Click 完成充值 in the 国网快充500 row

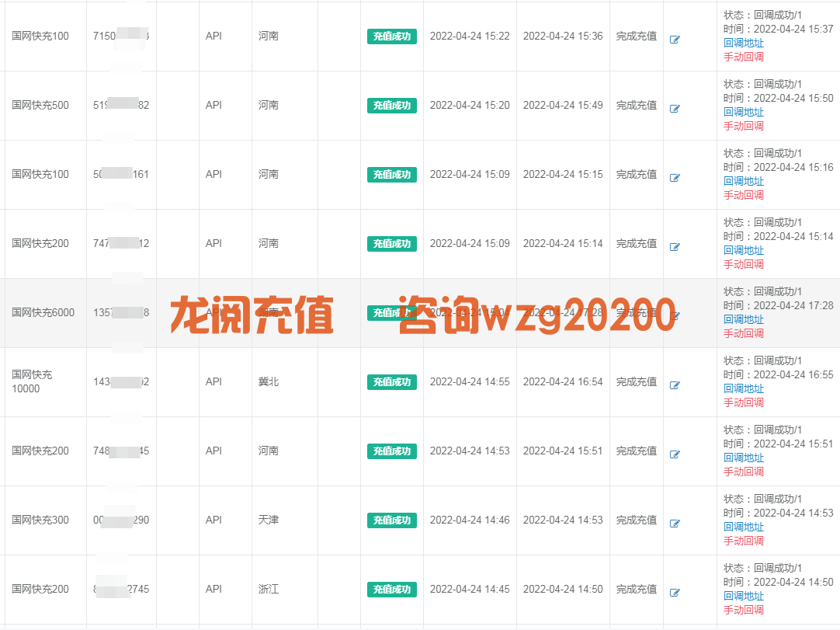637,105
